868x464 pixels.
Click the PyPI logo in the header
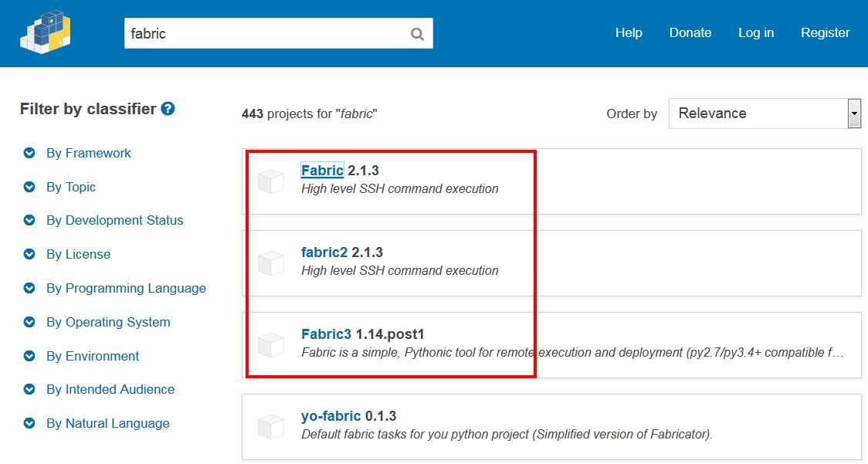tap(46, 32)
